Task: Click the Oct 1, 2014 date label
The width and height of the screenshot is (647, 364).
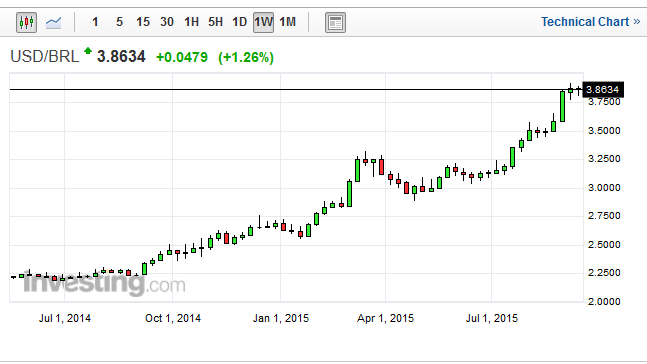Action: 173,318
